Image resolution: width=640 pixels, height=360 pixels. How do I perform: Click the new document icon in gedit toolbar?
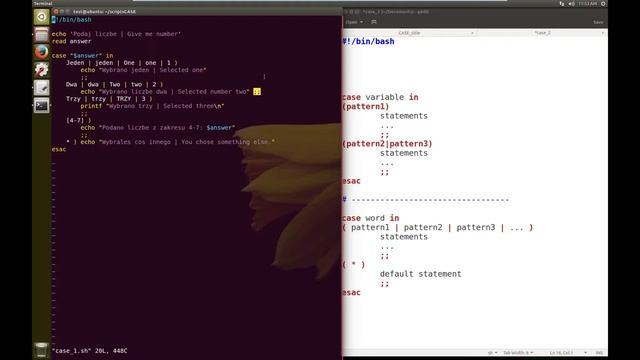pos(374,22)
